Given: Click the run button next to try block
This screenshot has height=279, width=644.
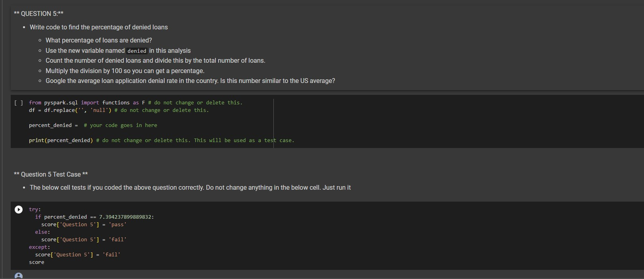Looking at the screenshot, I should (x=18, y=210).
